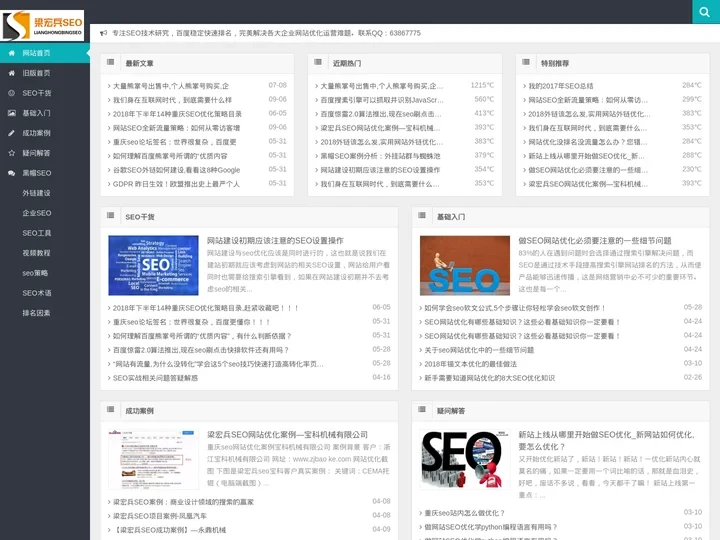Click the list icon of 特别推荐 panel

tap(526, 62)
